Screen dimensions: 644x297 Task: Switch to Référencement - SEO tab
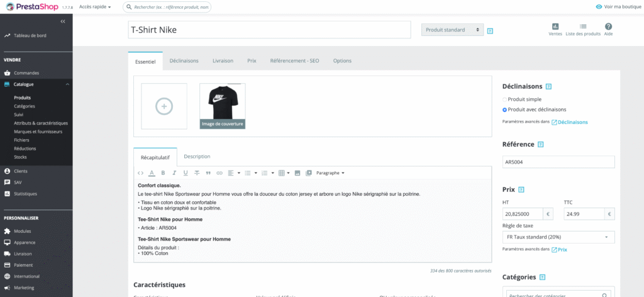point(294,61)
